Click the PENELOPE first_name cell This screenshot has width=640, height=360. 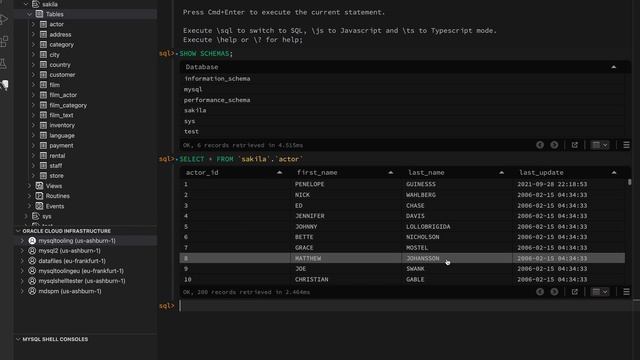309,184
